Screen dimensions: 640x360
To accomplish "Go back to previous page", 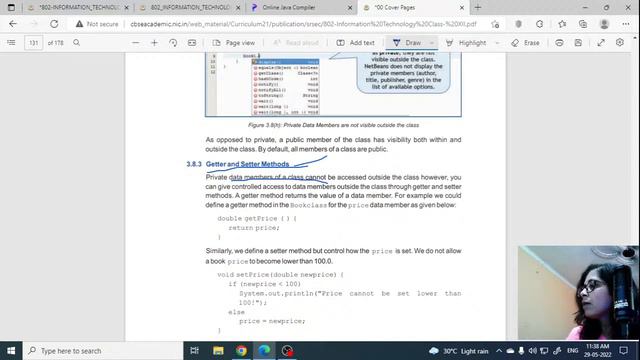I will 13,24.
